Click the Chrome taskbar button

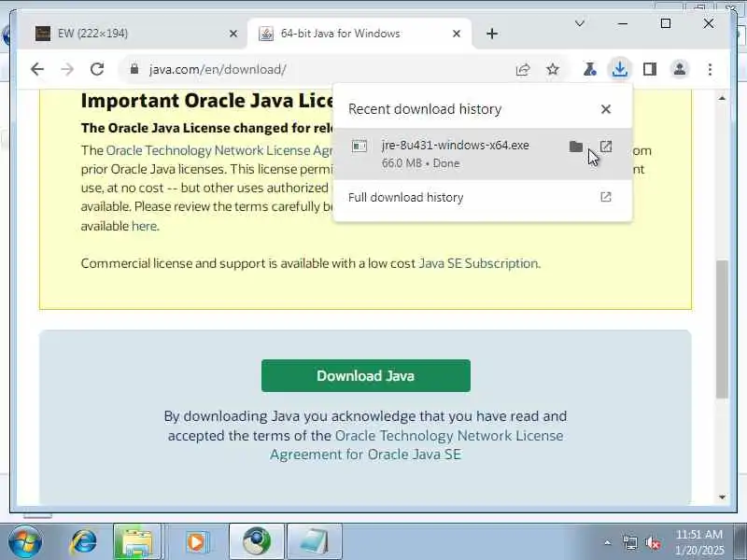257,542
